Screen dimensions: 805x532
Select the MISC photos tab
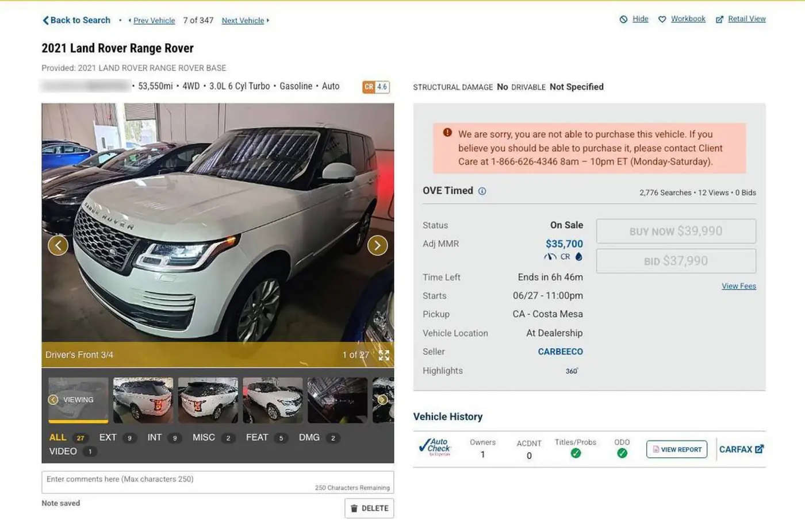pos(214,438)
